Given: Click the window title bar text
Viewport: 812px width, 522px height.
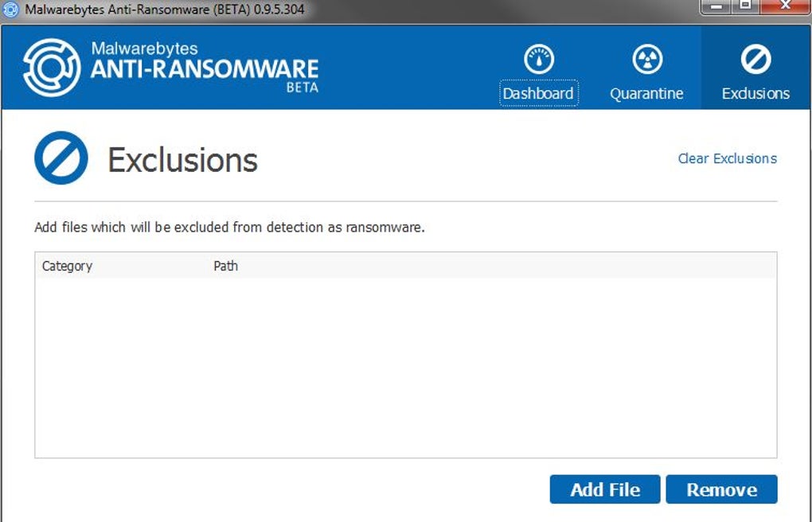Looking at the screenshot, I should click(x=166, y=10).
